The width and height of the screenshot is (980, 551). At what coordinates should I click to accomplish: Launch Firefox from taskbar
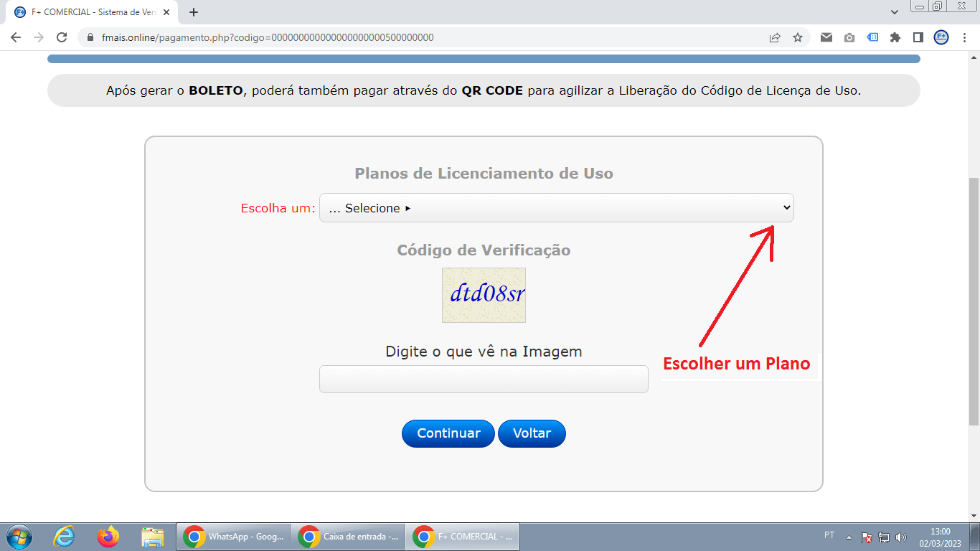tap(108, 537)
